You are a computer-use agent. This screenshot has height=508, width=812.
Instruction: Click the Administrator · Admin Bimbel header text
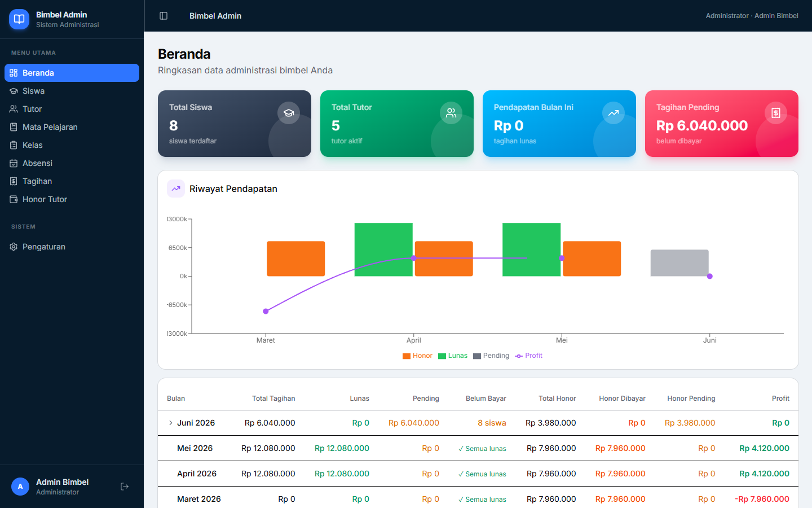[752, 16]
